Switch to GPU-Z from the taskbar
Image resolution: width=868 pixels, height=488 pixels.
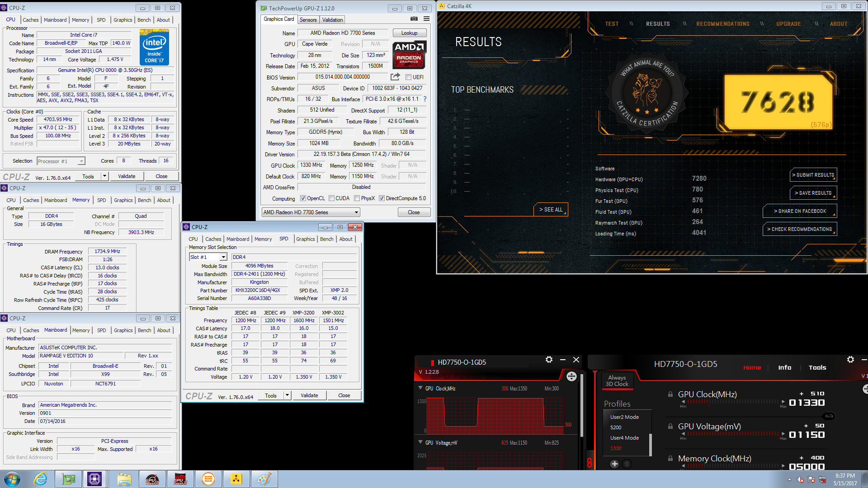pos(69,479)
